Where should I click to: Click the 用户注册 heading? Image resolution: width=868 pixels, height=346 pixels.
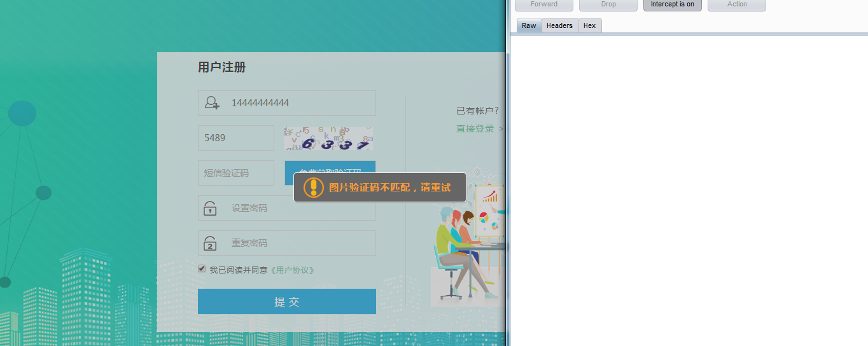(x=221, y=67)
